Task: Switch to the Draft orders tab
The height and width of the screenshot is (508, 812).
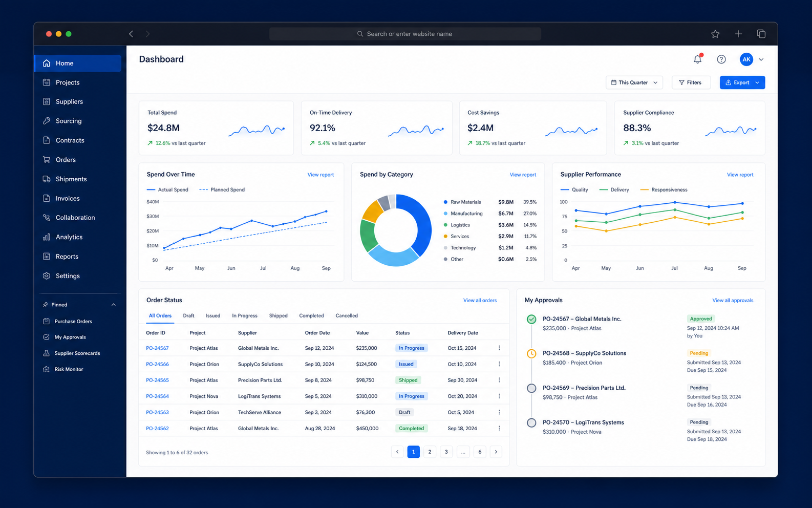Action: click(x=188, y=316)
